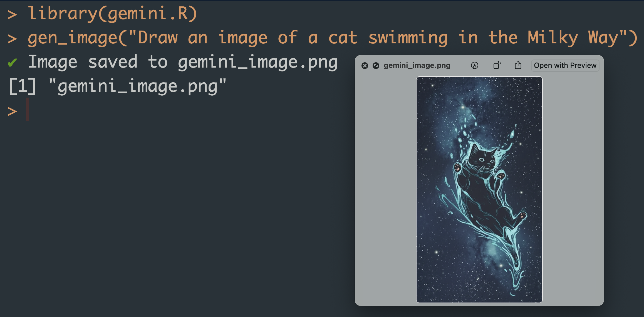This screenshot has width=644, height=317.
Task: Click the Share icon
Action: pos(518,66)
